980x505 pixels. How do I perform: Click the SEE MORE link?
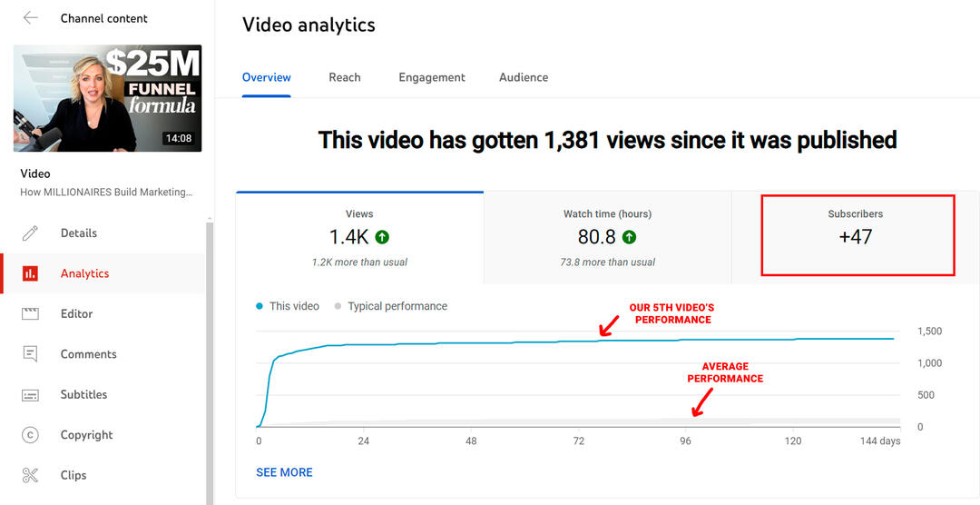coord(284,472)
